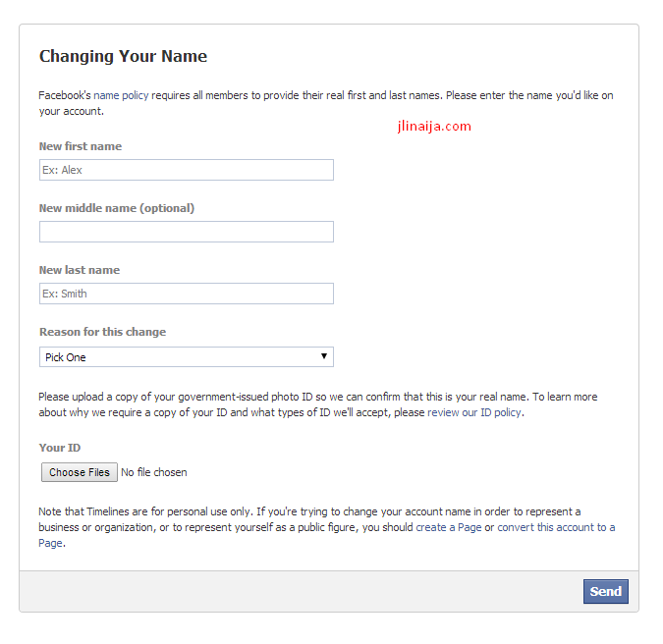Click the New first name label
Image resolution: width=663 pixels, height=644 pixels.
pos(81,146)
